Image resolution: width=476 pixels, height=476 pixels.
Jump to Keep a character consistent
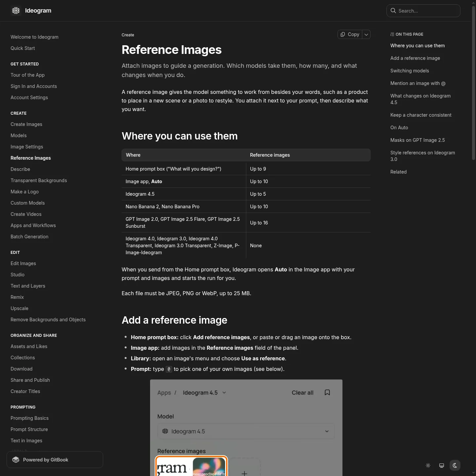click(421, 115)
